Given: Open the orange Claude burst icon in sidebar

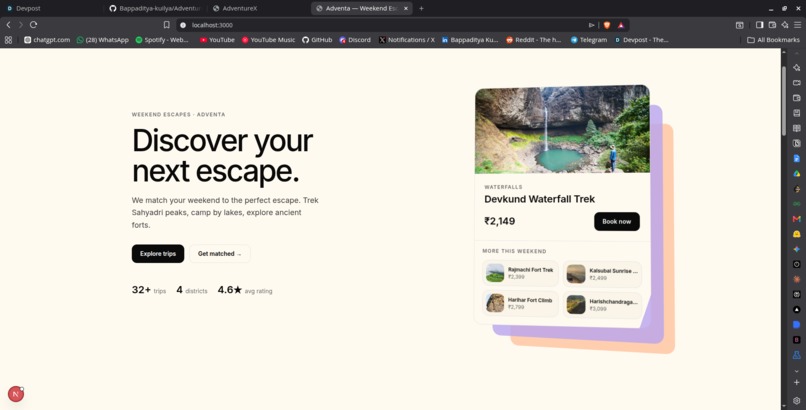Looking at the screenshot, I should point(796,279).
